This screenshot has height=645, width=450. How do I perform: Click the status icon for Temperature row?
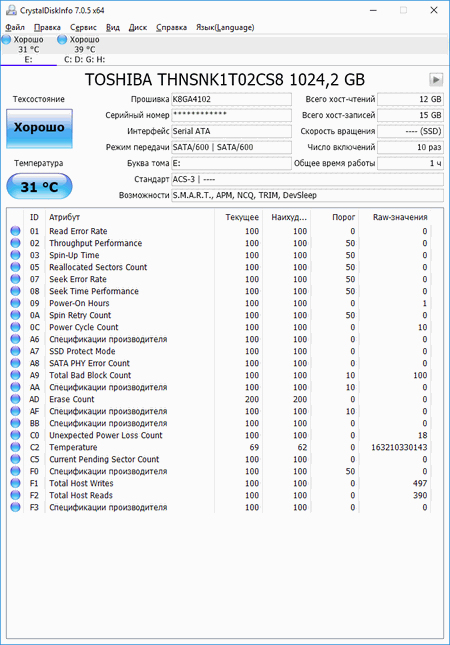point(15,447)
